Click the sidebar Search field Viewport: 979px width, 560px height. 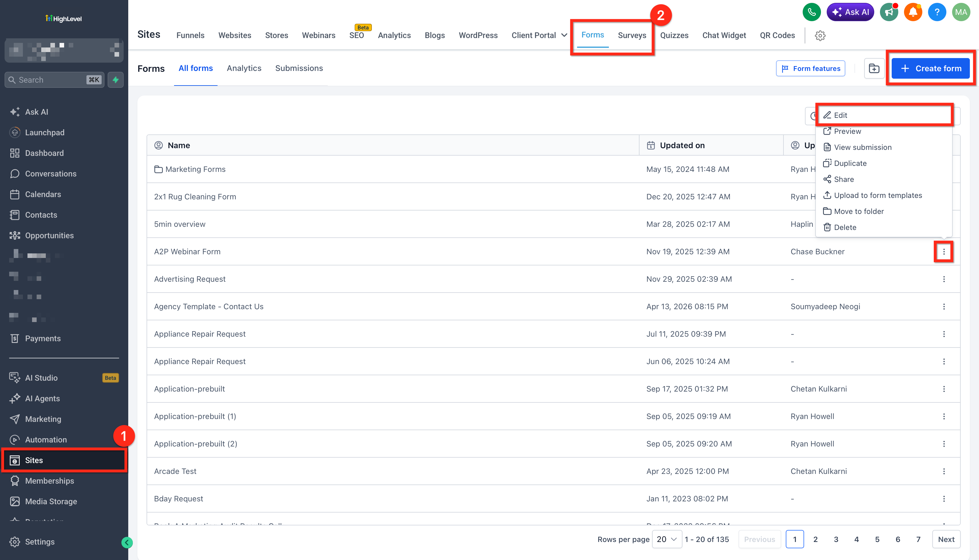click(x=54, y=80)
